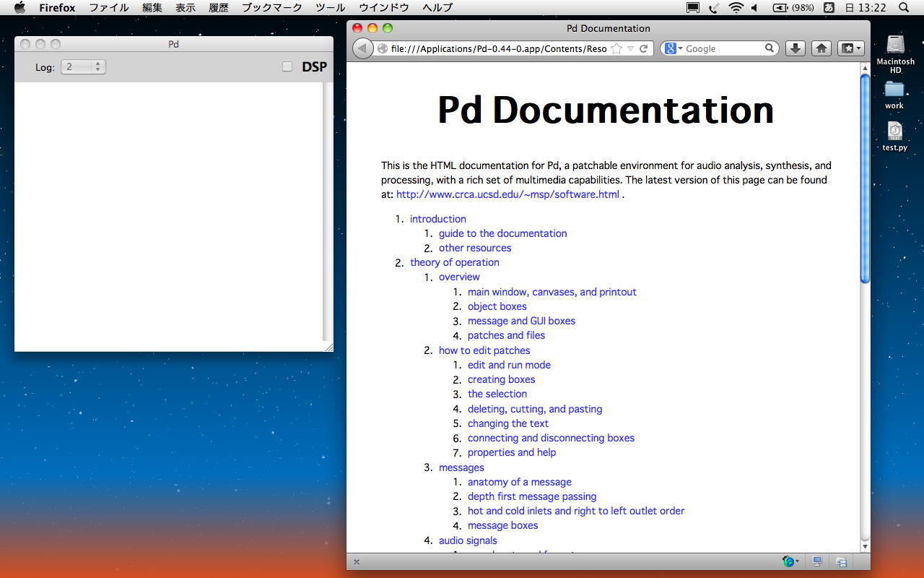Focus the Google search input field

[724, 48]
